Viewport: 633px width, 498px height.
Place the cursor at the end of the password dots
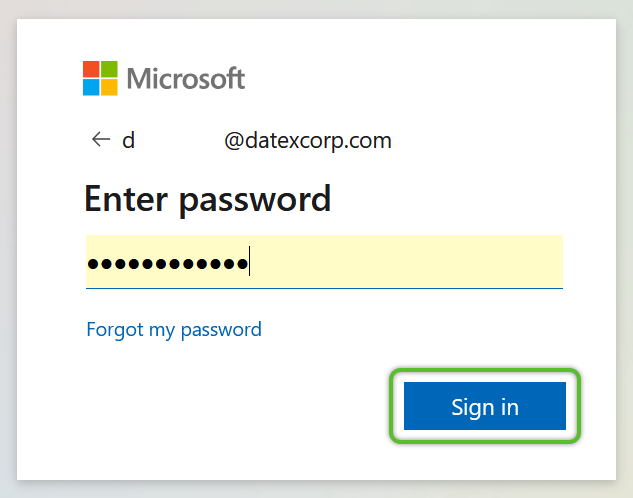[x=249, y=262]
